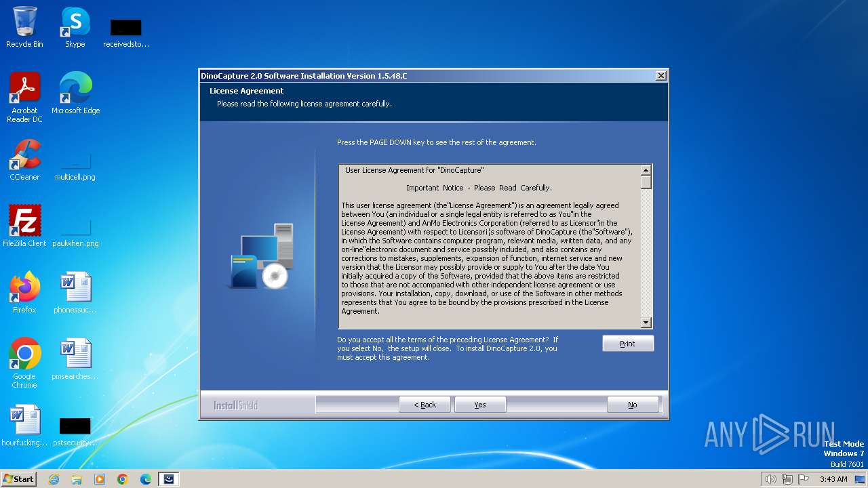Click No to decline the license
The width and height of the screenshot is (868, 488).
pos(632,405)
